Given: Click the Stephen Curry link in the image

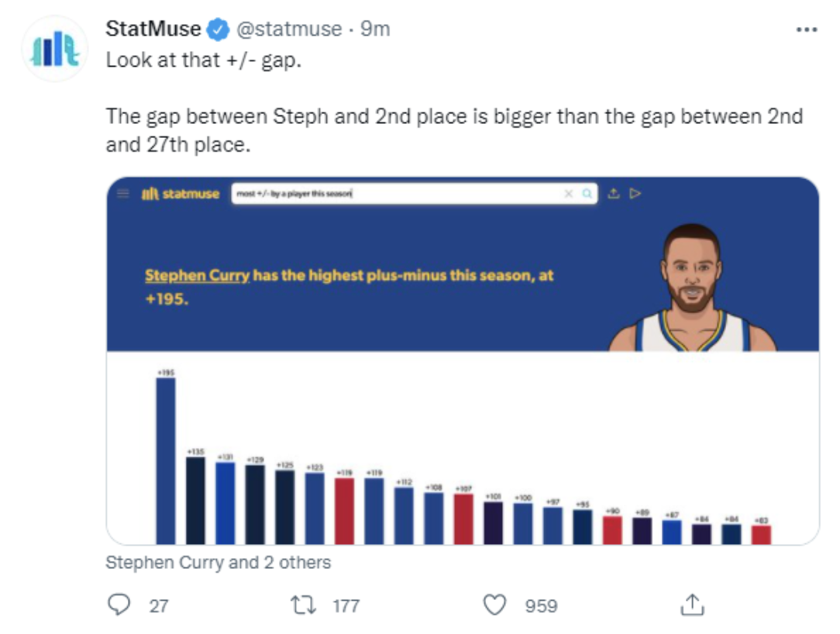Looking at the screenshot, I should 197,275.
